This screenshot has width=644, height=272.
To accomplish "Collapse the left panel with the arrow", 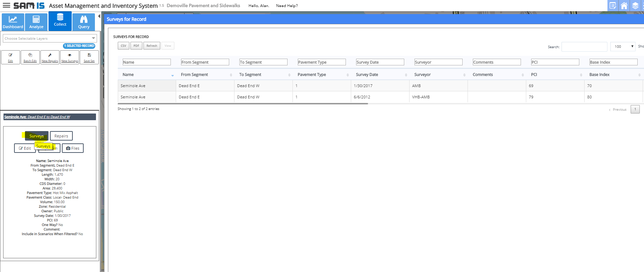I will point(99,16).
